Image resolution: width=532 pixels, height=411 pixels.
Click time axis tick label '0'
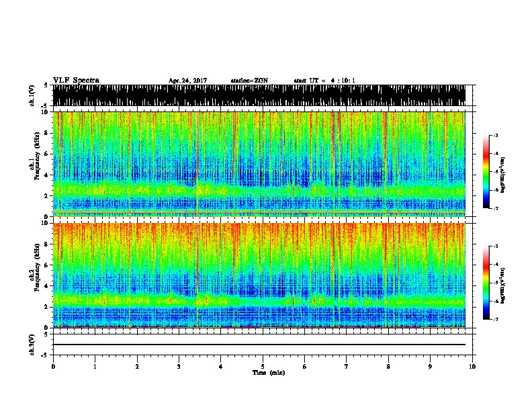click(53, 367)
